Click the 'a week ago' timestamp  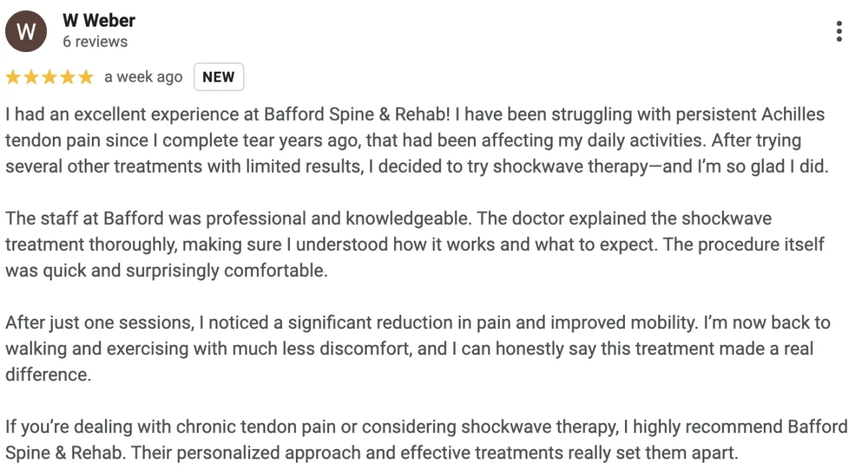coord(143,77)
